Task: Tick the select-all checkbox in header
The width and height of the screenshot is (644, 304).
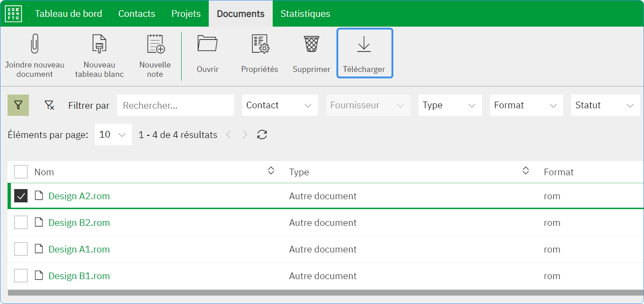Action: tap(21, 172)
